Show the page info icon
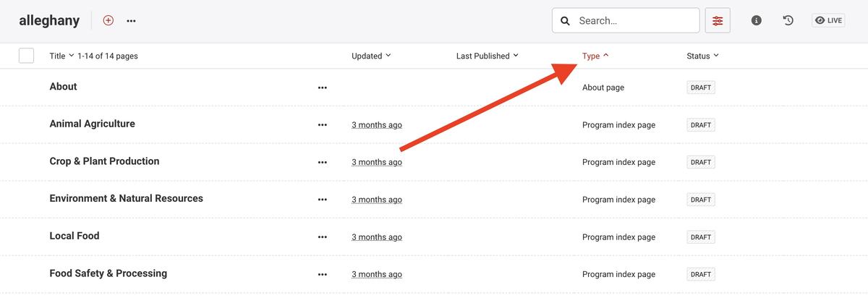The image size is (868, 298). point(757,21)
